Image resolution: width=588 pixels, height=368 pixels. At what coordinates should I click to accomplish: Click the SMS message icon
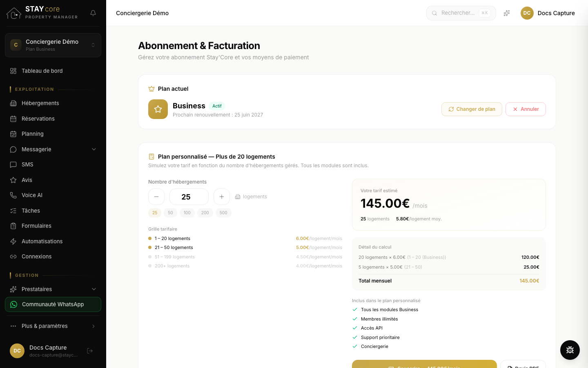(13, 164)
